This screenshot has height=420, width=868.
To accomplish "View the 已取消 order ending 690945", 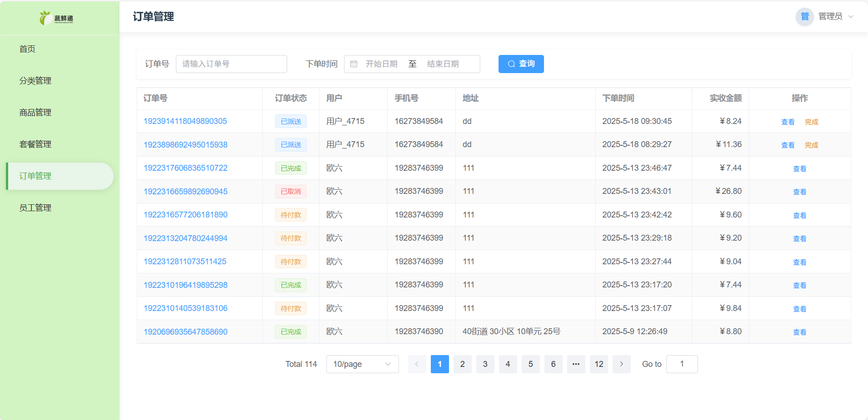I will click(799, 192).
